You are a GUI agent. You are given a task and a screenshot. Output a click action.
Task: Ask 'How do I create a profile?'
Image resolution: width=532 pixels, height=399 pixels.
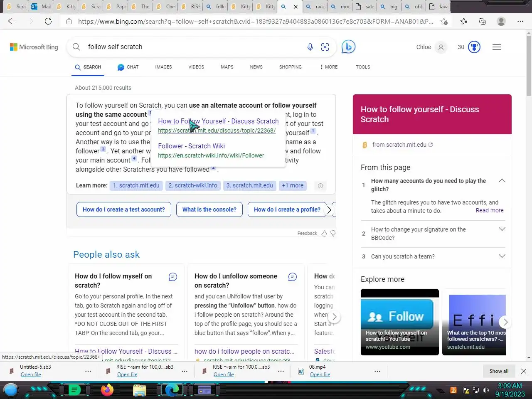(x=287, y=210)
